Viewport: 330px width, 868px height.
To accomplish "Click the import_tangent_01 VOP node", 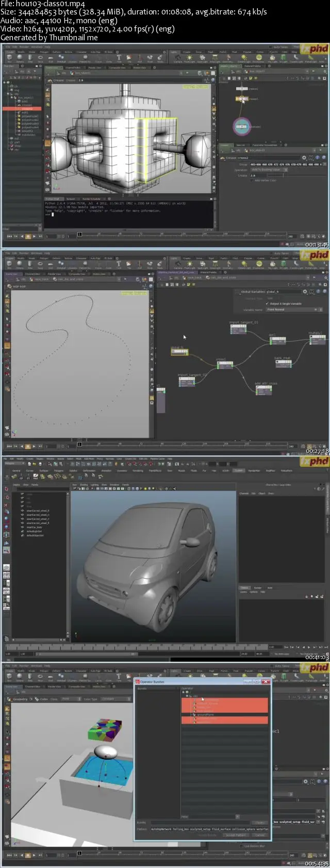I will coord(238,329).
